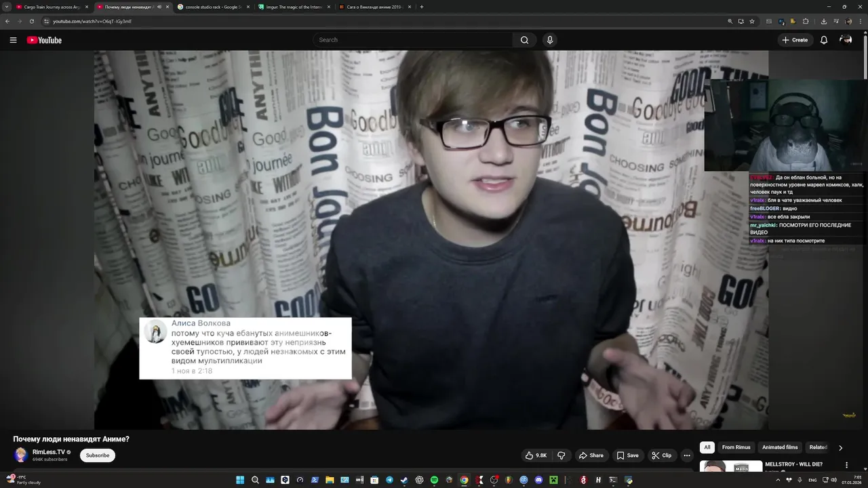Open more actions ellipsis under video

pyautogui.click(x=687, y=455)
